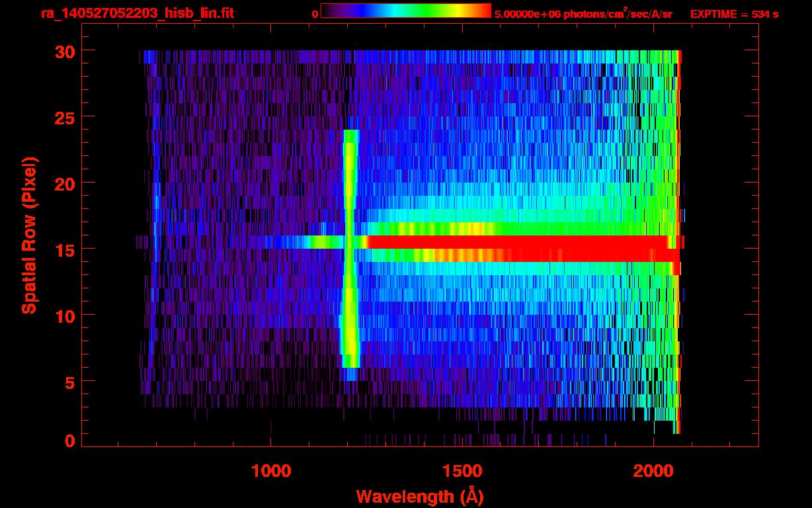Click the filename ra_140527052203_hisb_lin.fit
Viewport: 812px width, 508px height.
coord(137,13)
